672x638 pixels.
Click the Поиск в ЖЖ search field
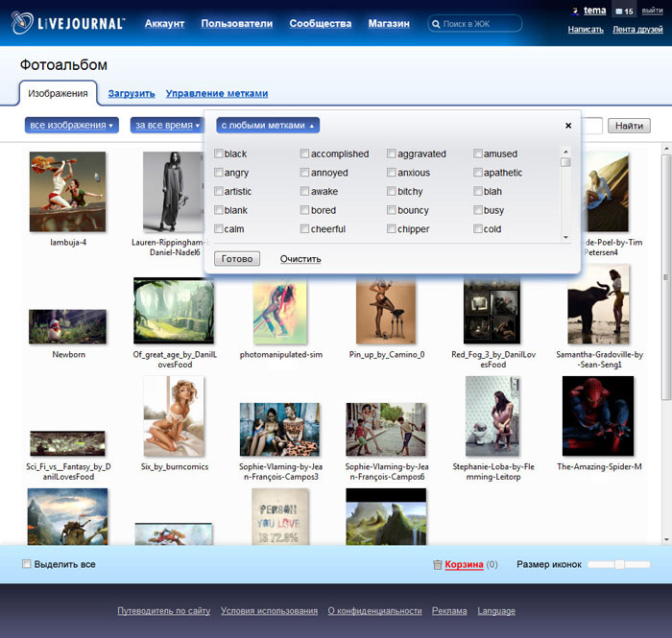click(x=480, y=24)
